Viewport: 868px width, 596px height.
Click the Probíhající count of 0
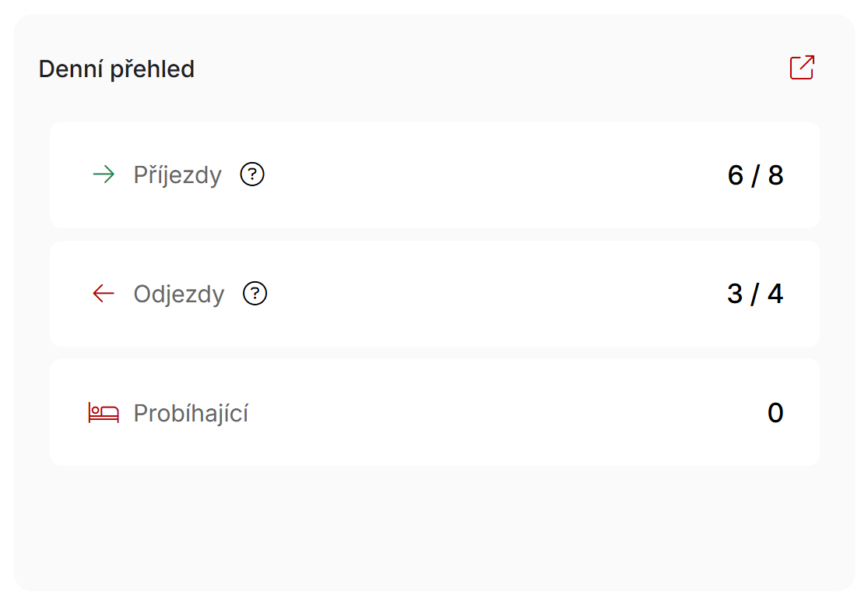tap(775, 413)
